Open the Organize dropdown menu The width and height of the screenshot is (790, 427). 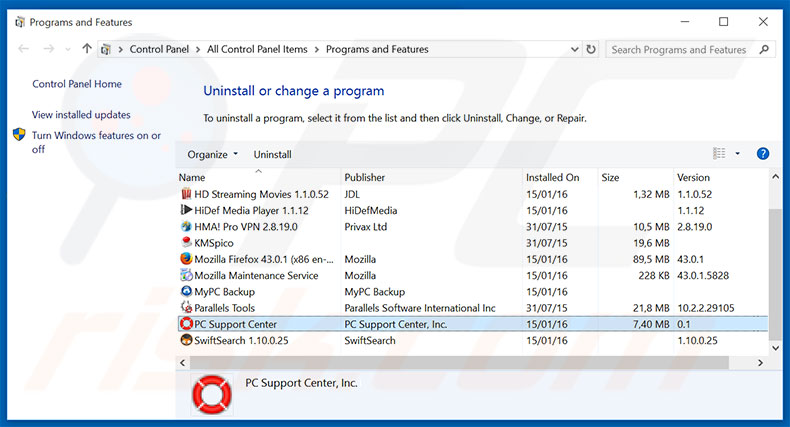click(212, 155)
